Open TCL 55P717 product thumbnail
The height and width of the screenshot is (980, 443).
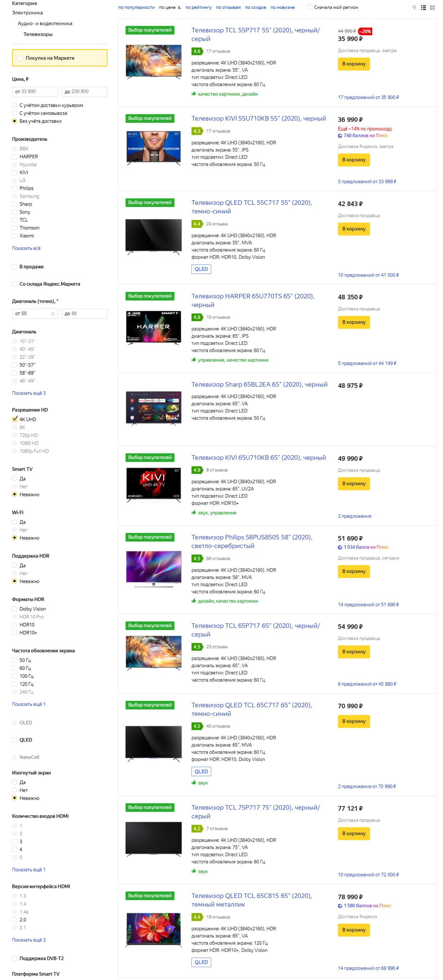(x=153, y=61)
